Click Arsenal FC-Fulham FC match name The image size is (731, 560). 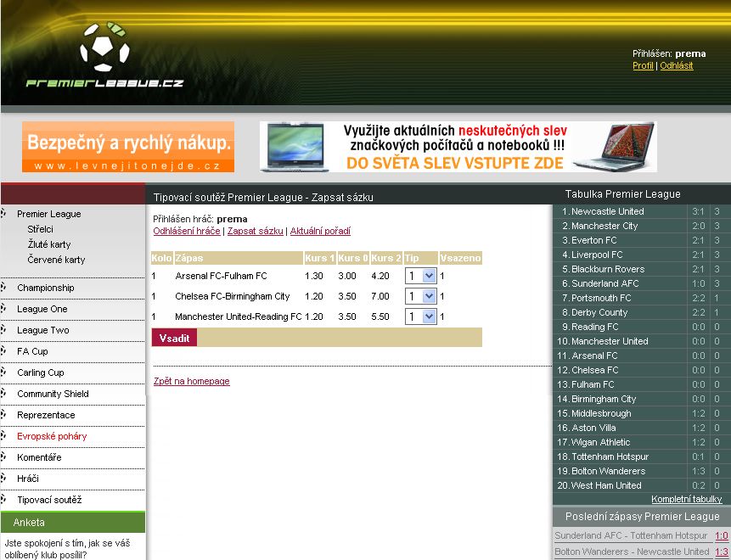pos(221,277)
